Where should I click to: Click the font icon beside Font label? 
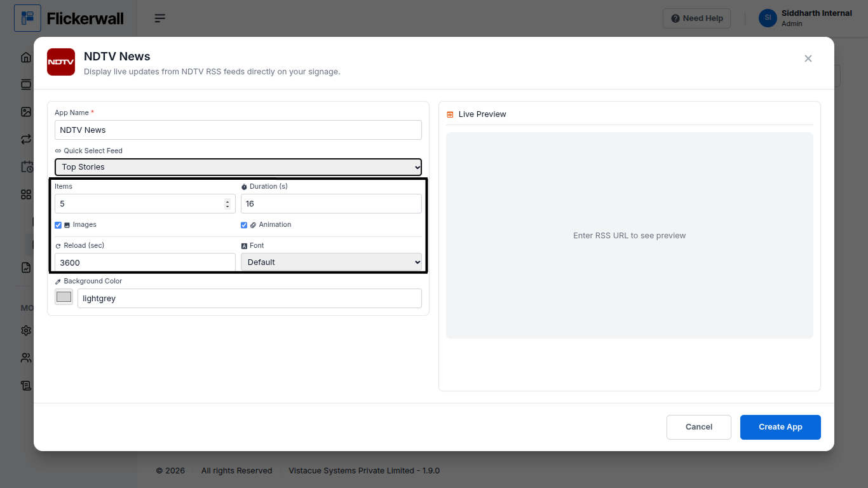click(x=244, y=246)
